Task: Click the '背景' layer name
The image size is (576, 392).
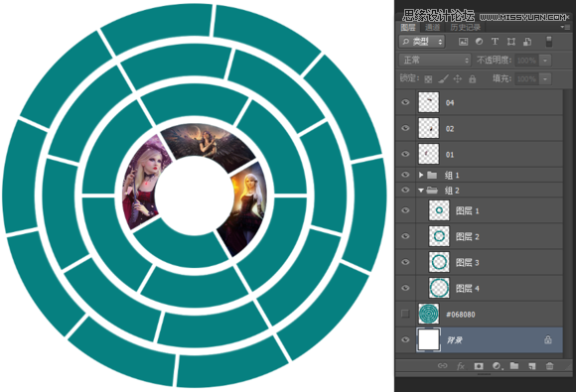Action: point(455,340)
